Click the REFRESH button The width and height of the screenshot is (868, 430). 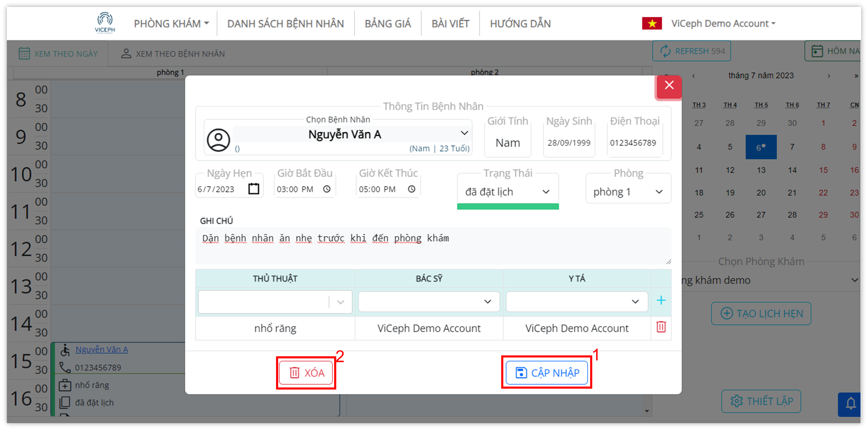click(x=691, y=51)
